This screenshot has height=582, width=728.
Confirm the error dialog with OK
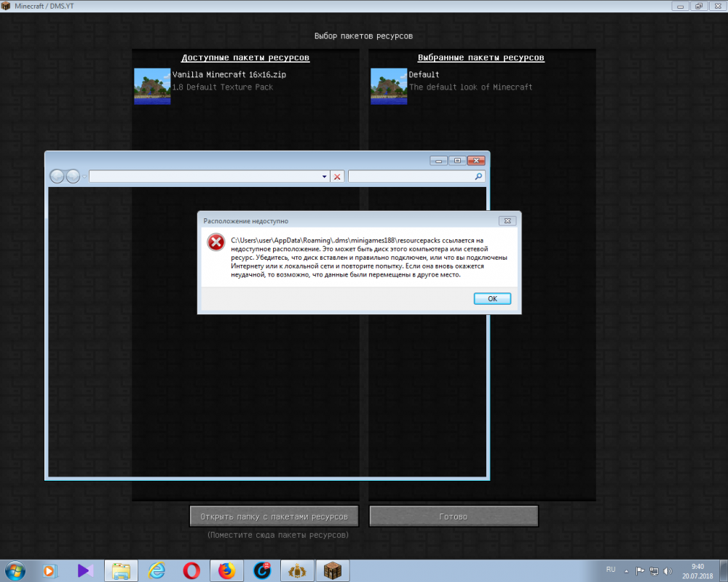pyautogui.click(x=492, y=298)
